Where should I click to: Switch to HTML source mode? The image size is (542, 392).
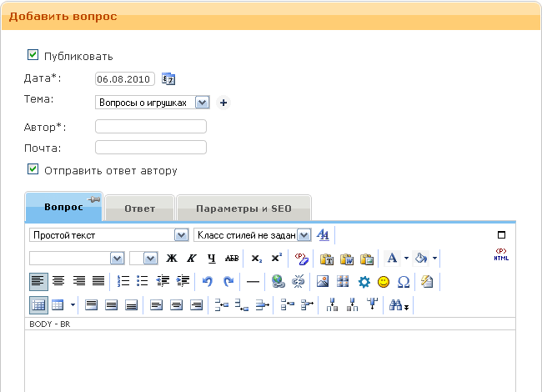pos(500,255)
